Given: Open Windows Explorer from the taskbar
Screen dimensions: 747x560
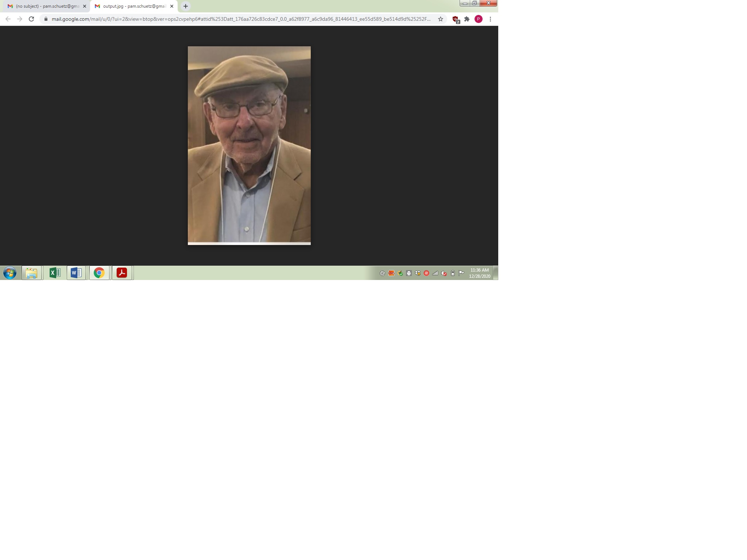Looking at the screenshot, I should tap(32, 273).
